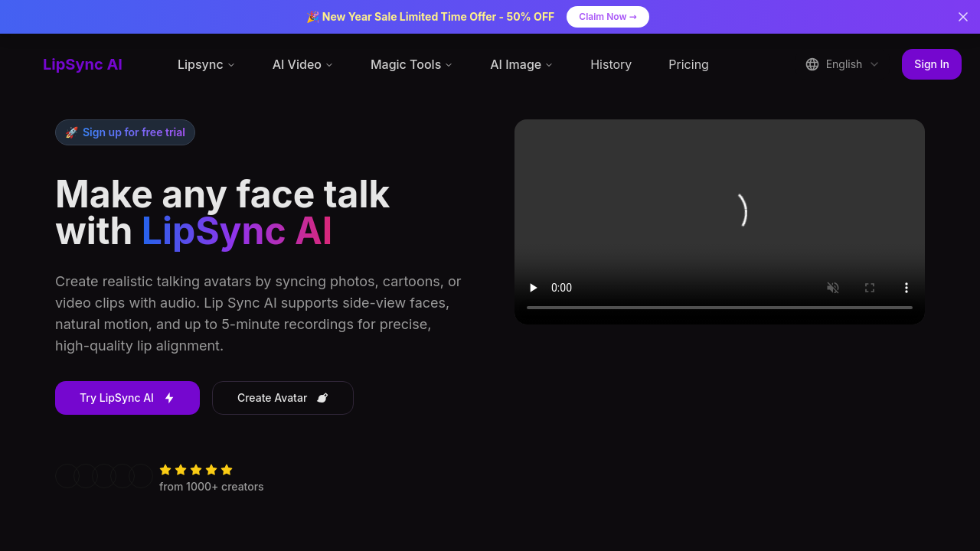Viewport: 980px width, 551px height.
Task: Seek on the video progress bar
Action: coord(720,308)
